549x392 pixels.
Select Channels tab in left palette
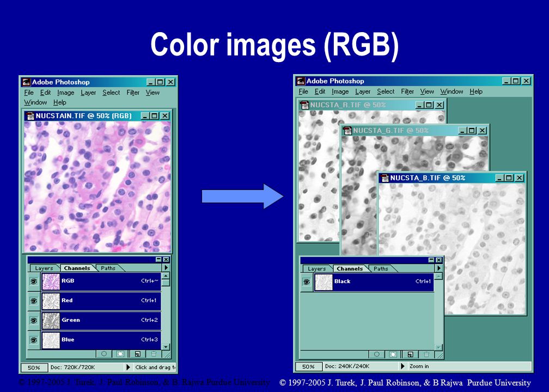77,268
